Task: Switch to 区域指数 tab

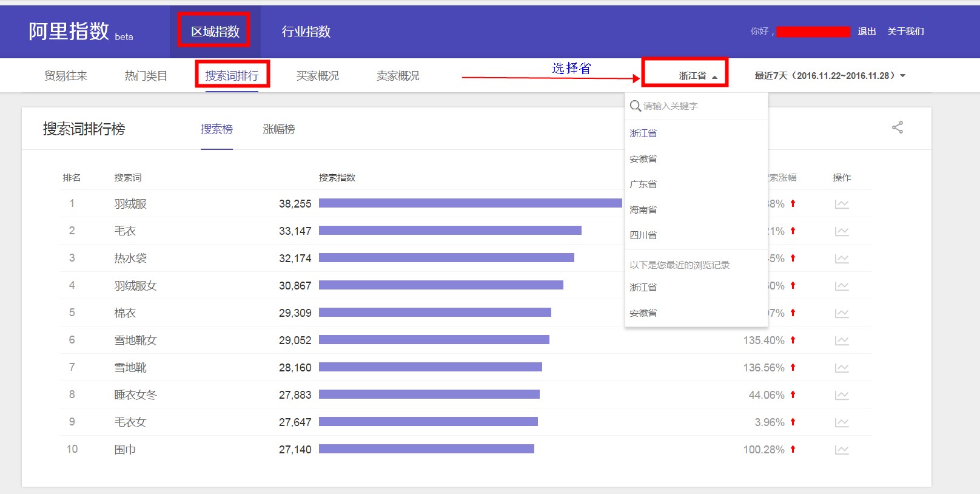Action: (x=215, y=32)
